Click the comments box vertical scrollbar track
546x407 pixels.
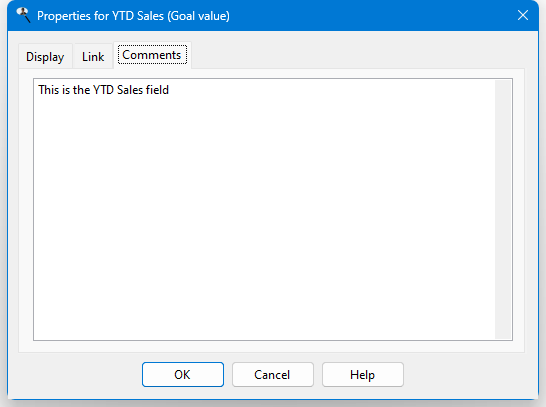(503, 209)
